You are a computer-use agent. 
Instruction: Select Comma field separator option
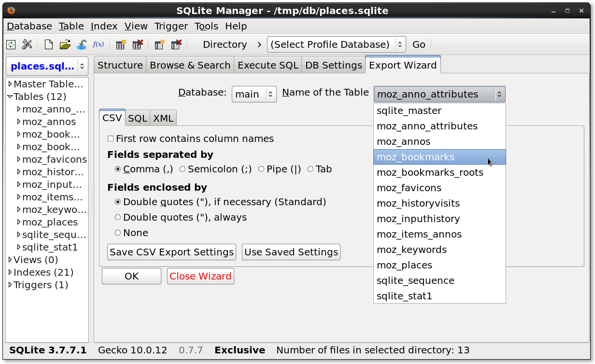click(x=118, y=169)
